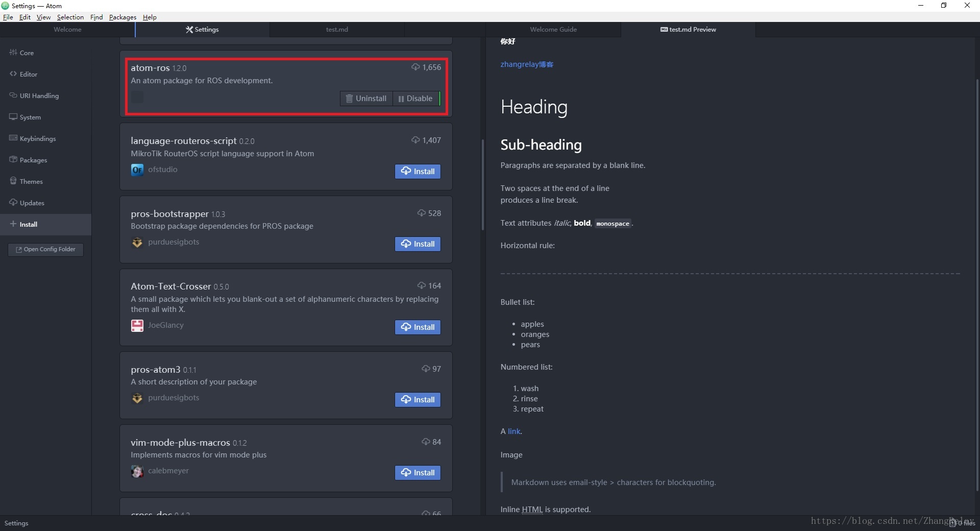The height and width of the screenshot is (531, 980).
Task: Open the Packages menu
Action: 122,17
